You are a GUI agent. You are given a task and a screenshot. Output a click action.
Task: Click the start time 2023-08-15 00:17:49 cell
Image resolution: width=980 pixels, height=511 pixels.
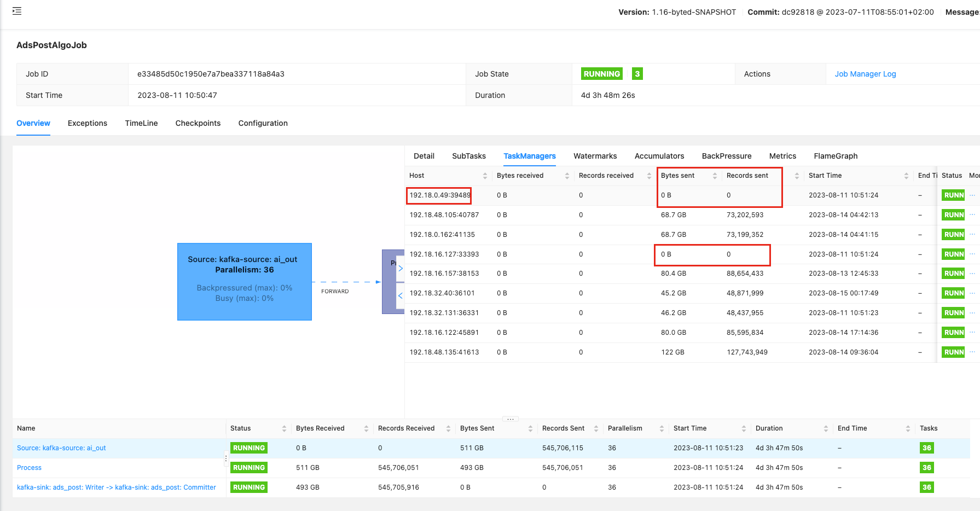click(843, 293)
